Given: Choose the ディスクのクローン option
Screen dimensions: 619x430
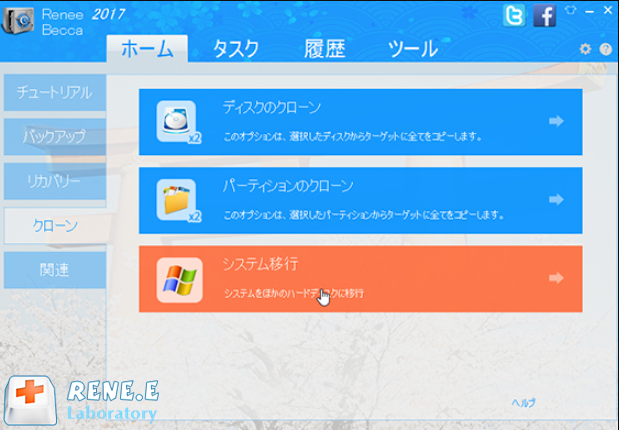Looking at the screenshot, I should (x=360, y=122).
